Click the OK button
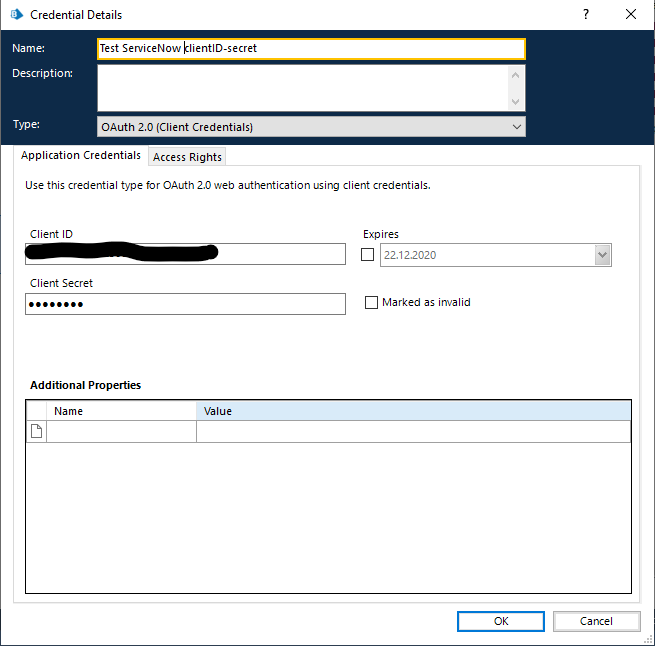Viewport: 655px width, 646px height. pyautogui.click(x=501, y=621)
